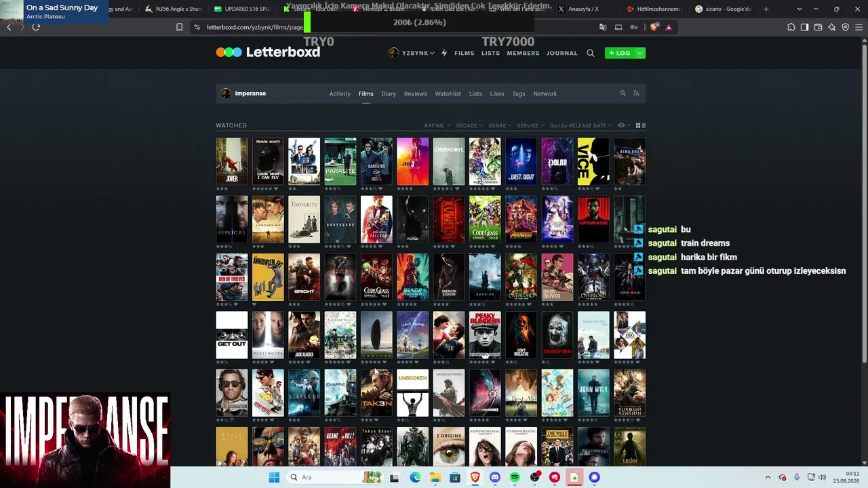Open MEMBERS in the main navigation

tap(524, 53)
